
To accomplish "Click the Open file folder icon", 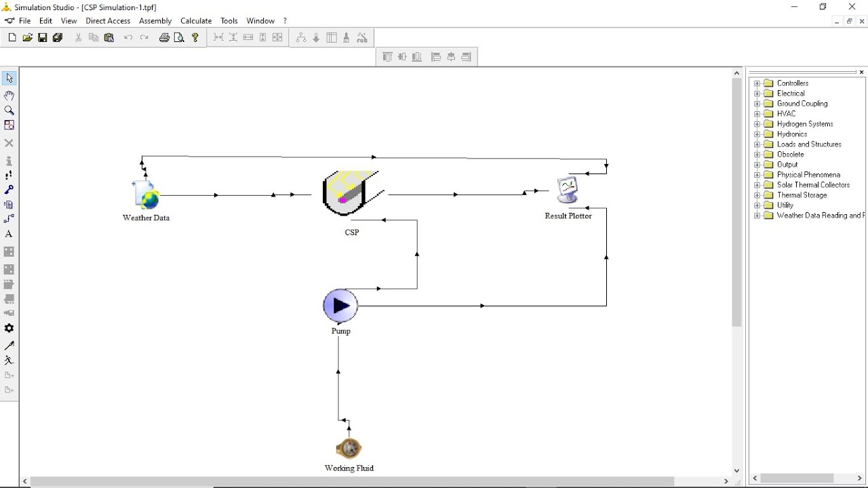I will [27, 38].
